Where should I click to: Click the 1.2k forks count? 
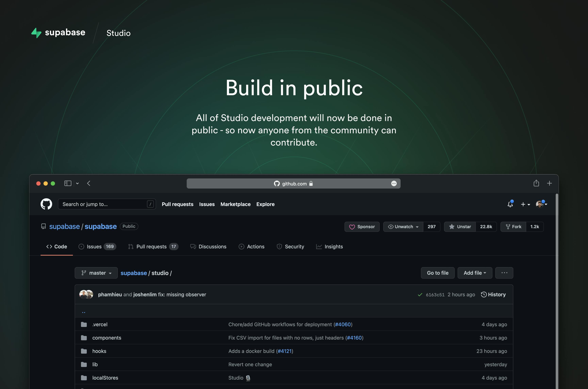[535, 227]
